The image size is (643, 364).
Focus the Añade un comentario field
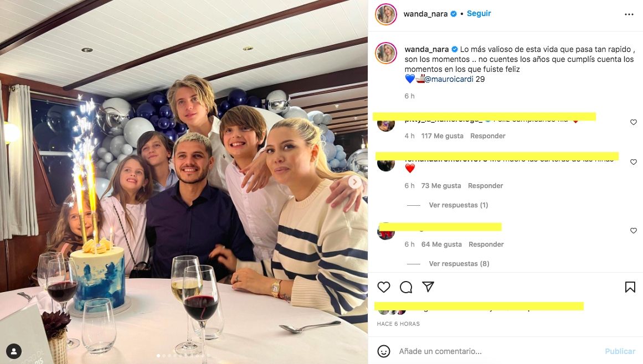tap(493, 351)
